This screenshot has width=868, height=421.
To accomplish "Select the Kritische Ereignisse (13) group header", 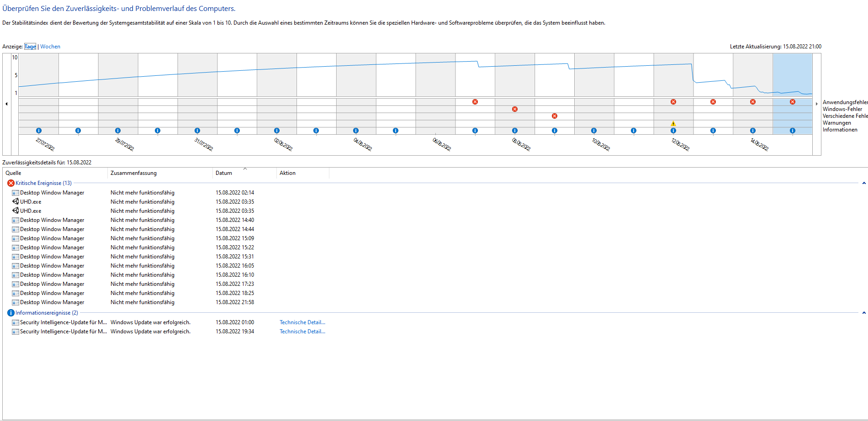I will pos(43,183).
